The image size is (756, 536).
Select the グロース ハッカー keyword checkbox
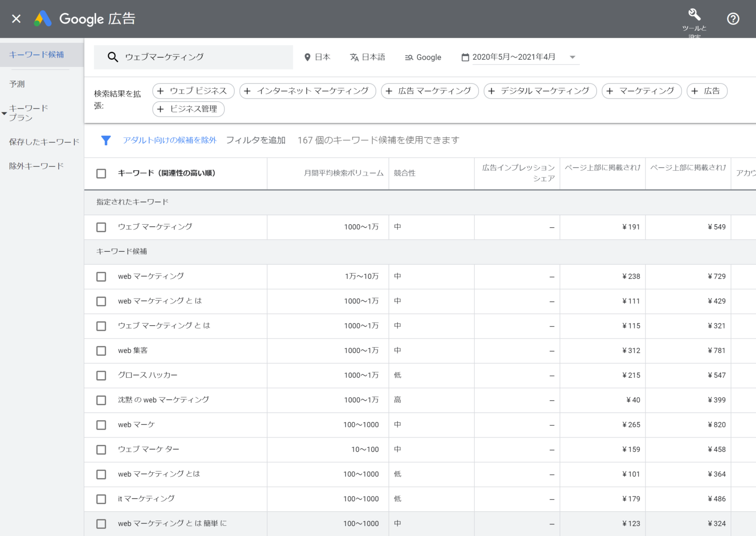coord(101,375)
